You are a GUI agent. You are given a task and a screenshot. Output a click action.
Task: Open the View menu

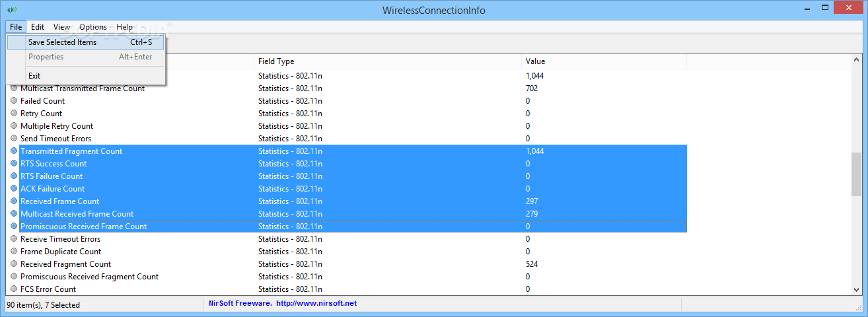(62, 27)
